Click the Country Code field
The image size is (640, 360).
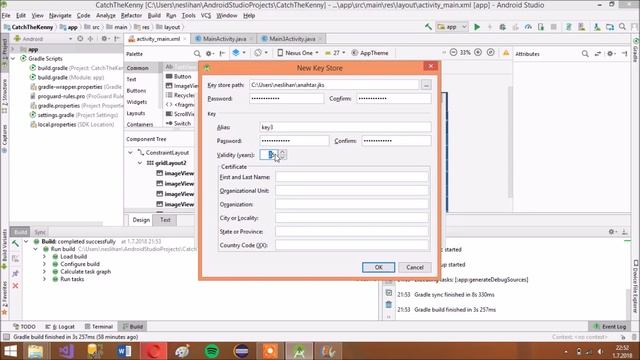coord(351,245)
